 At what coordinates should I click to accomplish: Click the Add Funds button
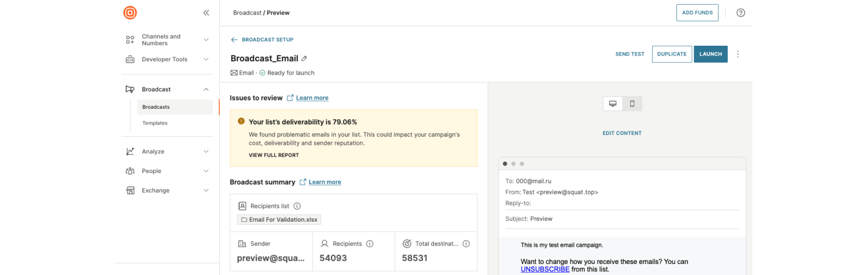coord(697,13)
